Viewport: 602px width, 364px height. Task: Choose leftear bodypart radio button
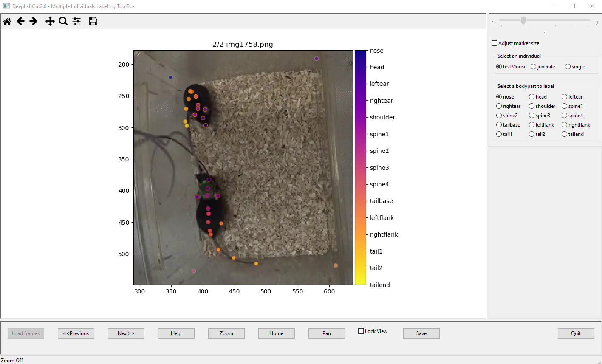(564, 97)
